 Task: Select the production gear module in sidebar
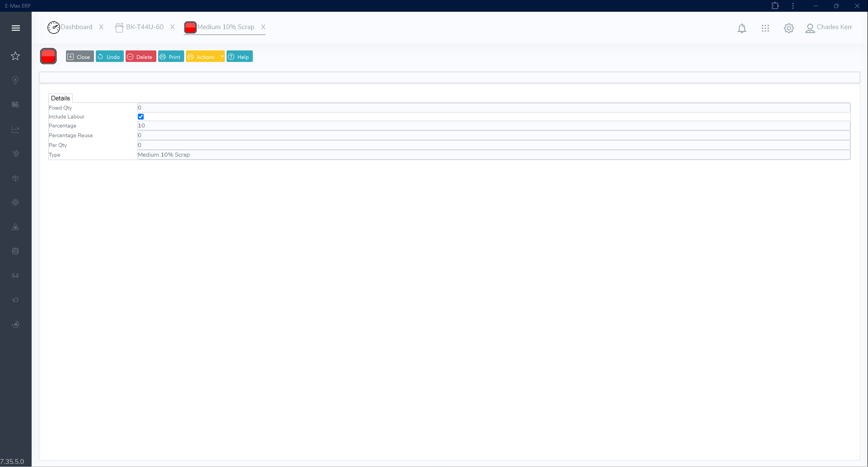(x=15, y=202)
